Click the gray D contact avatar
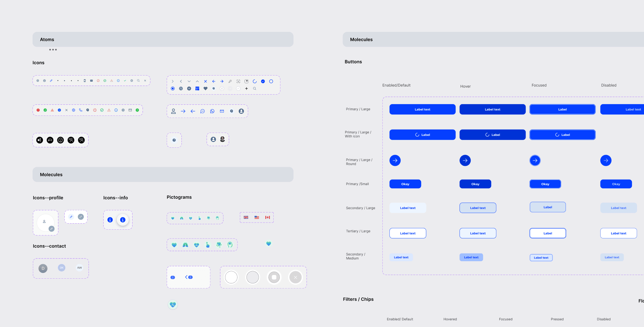 tap(43, 268)
